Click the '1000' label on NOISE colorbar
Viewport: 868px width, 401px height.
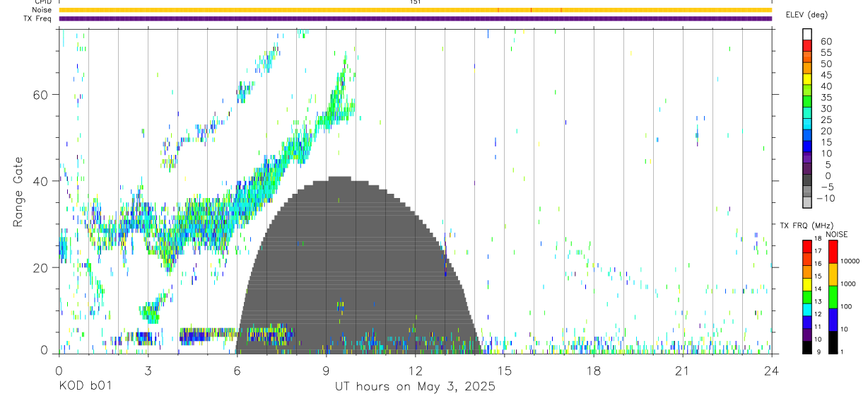point(847,284)
